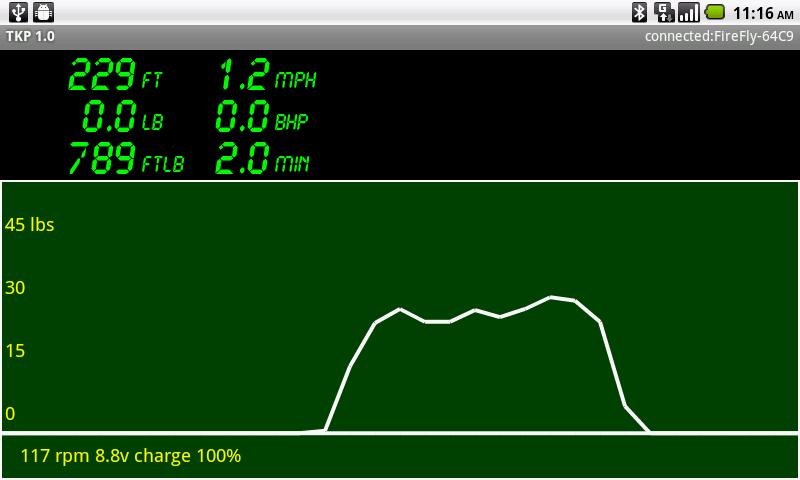Screen dimensions: 800x480
Task: Click the 15 mark on graph axis
Action: coord(15,351)
